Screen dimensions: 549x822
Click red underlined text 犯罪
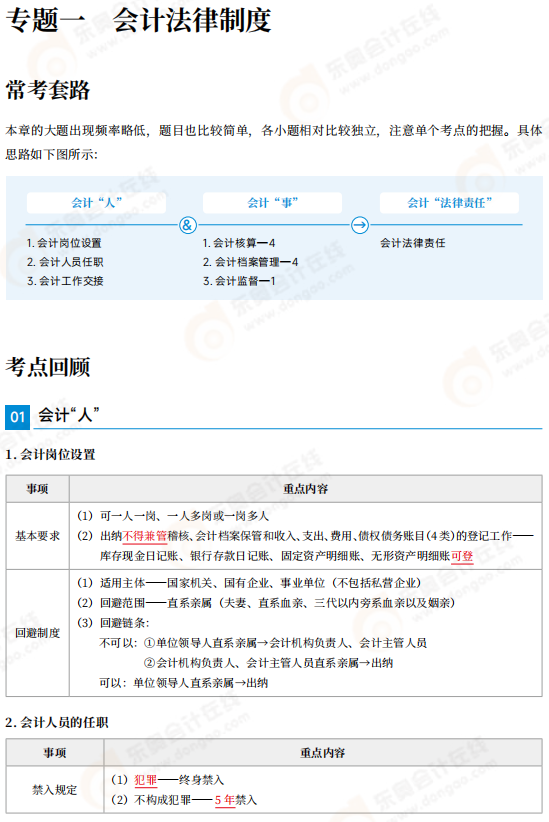coord(146,780)
